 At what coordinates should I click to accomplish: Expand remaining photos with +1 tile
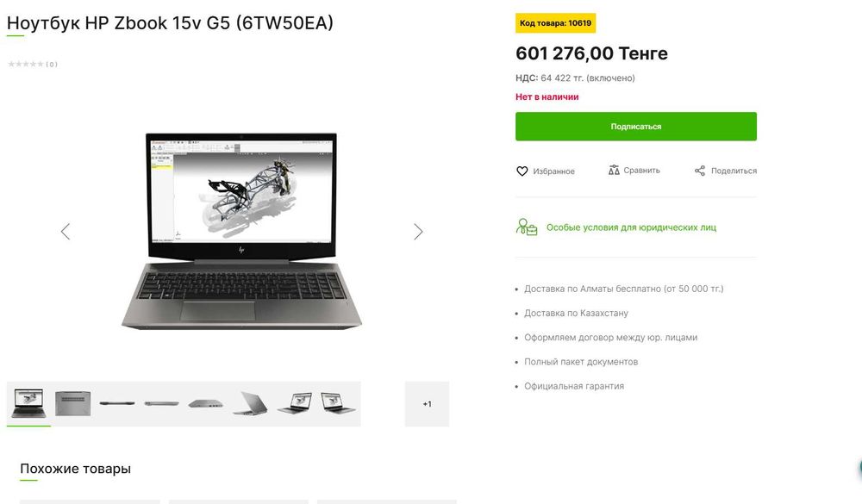point(428,404)
